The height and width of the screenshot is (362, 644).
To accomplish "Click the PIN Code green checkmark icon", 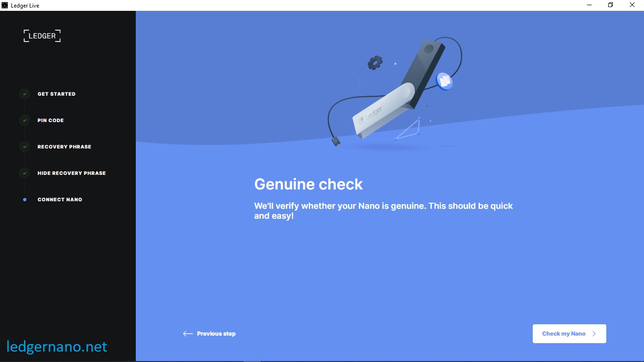I will pyautogui.click(x=25, y=120).
